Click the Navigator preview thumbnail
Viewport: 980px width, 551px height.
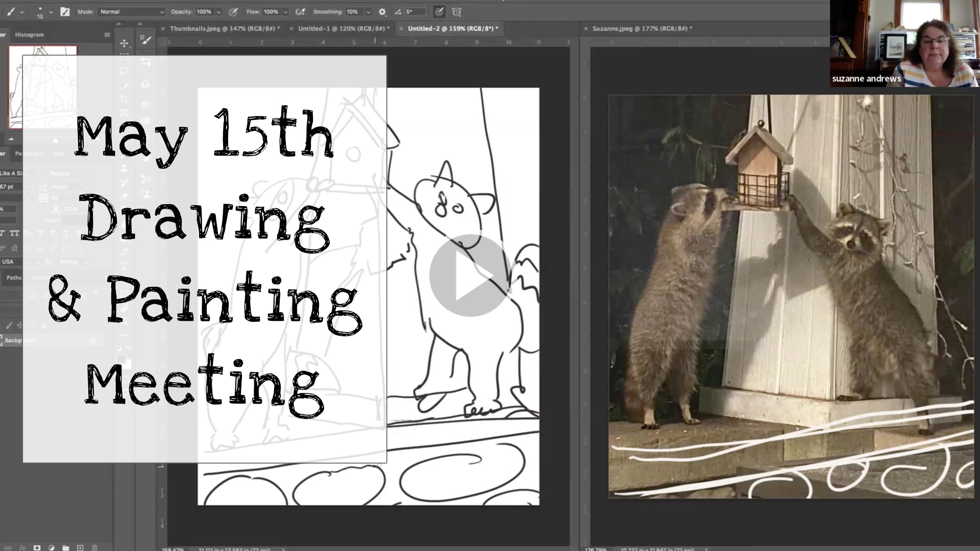click(43, 87)
